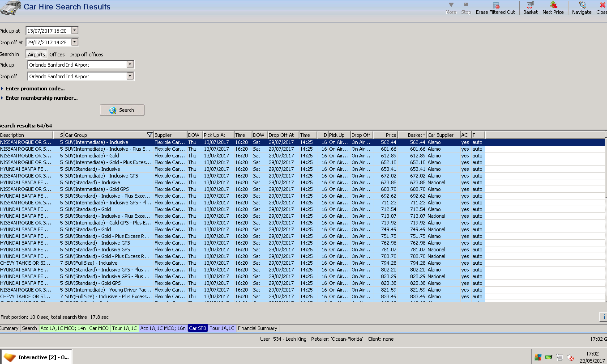Open the Pick up at date dropdown
The image size is (607, 364).
coord(74,31)
